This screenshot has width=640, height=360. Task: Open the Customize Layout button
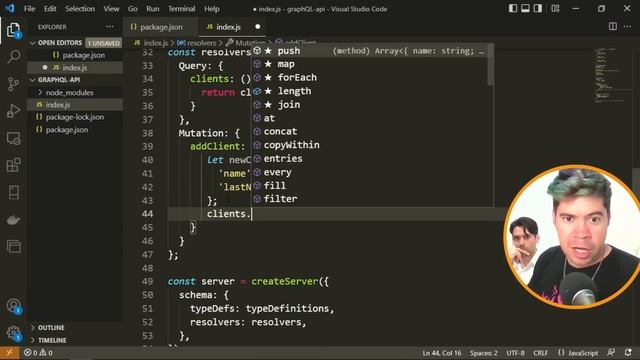click(x=556, y=9)
